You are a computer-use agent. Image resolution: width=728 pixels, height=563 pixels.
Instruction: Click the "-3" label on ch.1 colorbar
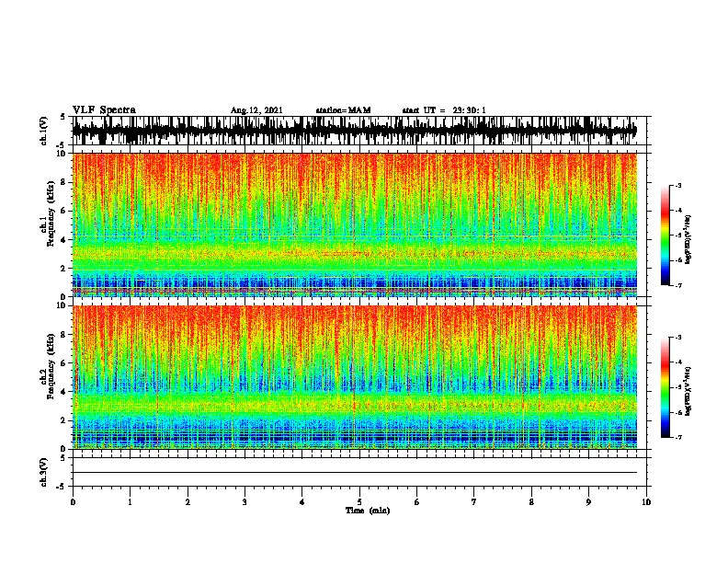[678, 185]
